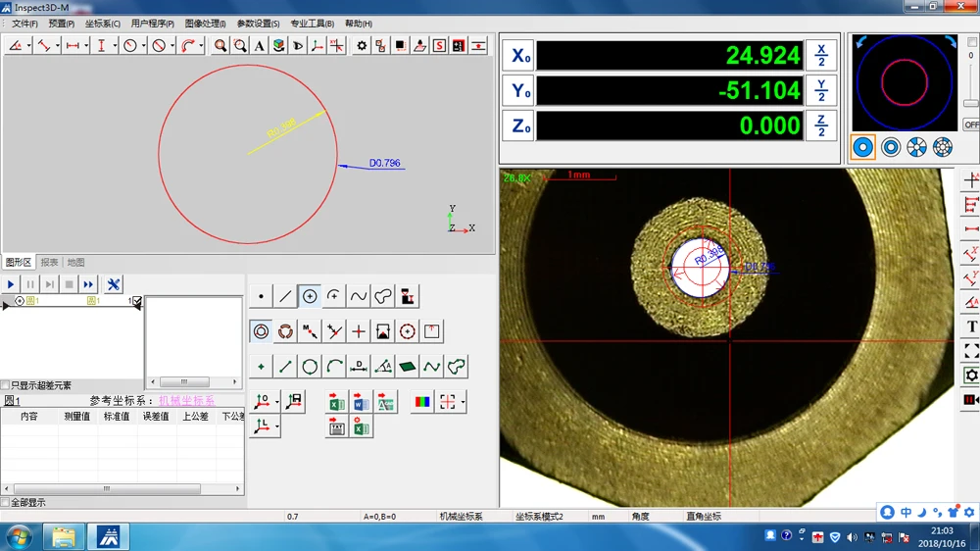Open the RGB color channels tool
Image resolution: width=980 pixels, height=551 pixels.
(x=421, y=402)
